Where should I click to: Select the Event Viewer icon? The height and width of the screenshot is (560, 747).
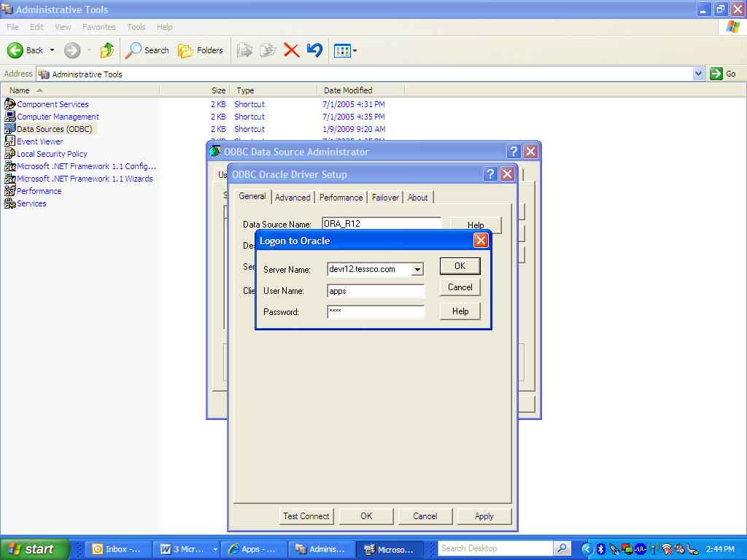pos(10,141)
